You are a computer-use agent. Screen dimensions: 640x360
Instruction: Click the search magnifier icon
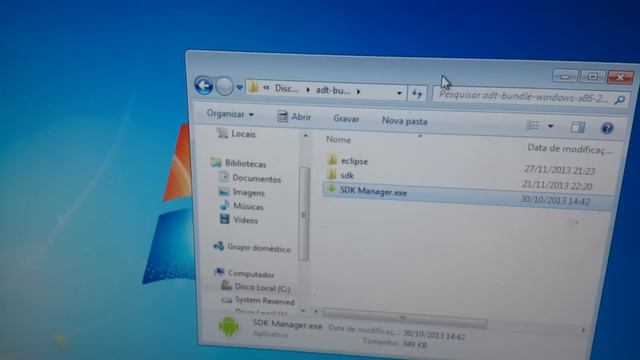coord(620,100)
